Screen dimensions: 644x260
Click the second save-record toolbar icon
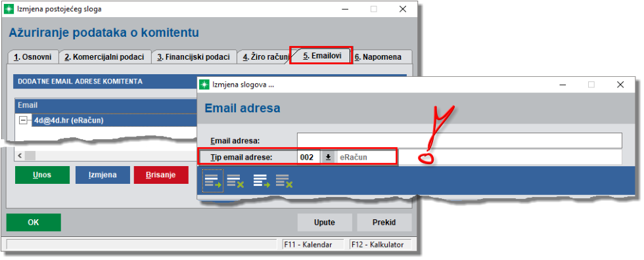pos(262,181)
